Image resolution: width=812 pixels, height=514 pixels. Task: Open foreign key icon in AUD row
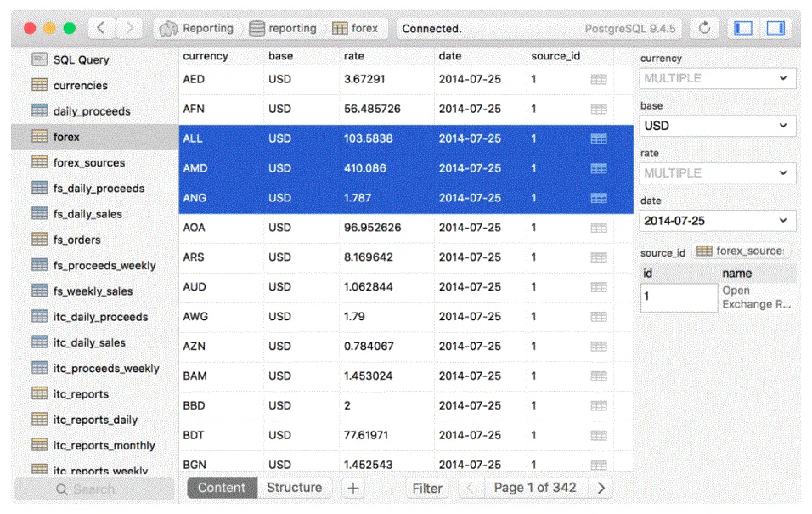pos(599,287)
